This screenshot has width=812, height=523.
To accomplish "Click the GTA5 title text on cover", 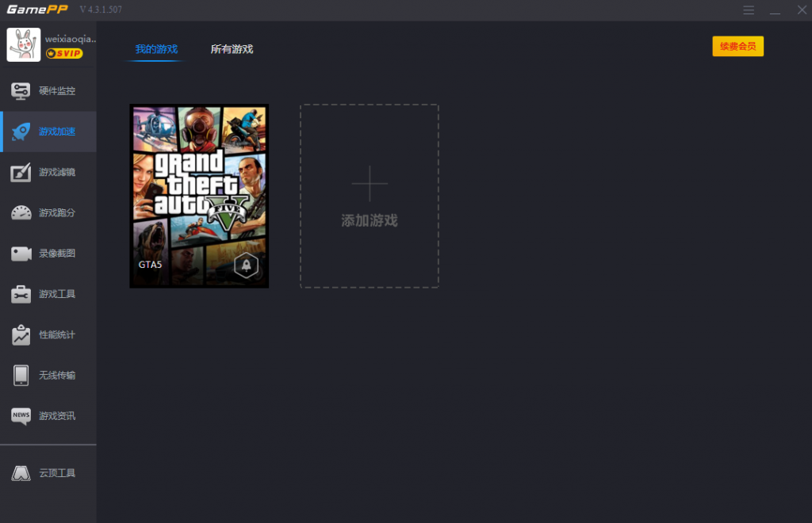I will [x=150, y=265].
